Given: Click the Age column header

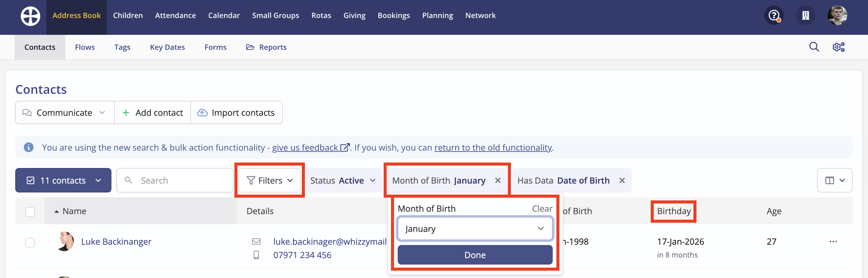Looking at the screenshot, I should pyautogui.click(x=774, y=211).
